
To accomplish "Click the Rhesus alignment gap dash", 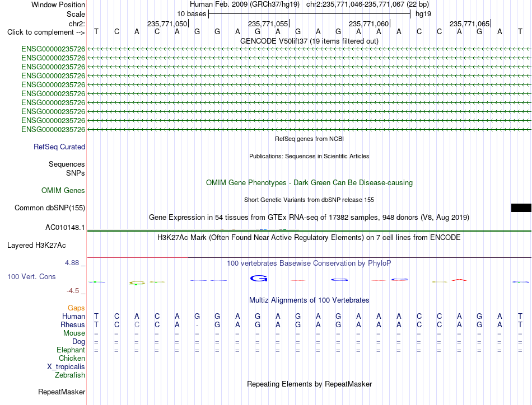I will point(197,325).
